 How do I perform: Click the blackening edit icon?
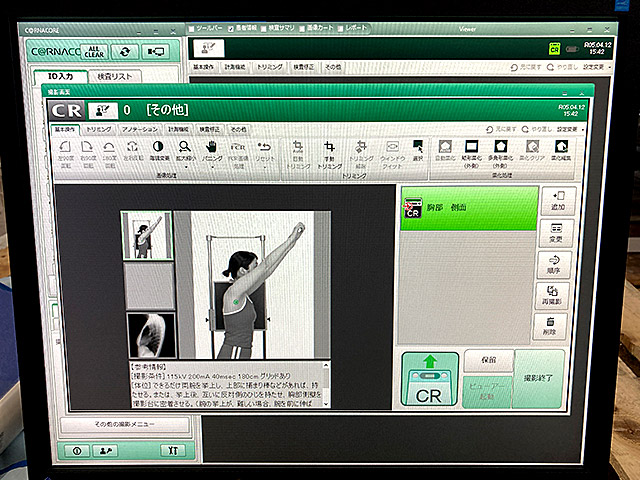coord(561,146)
